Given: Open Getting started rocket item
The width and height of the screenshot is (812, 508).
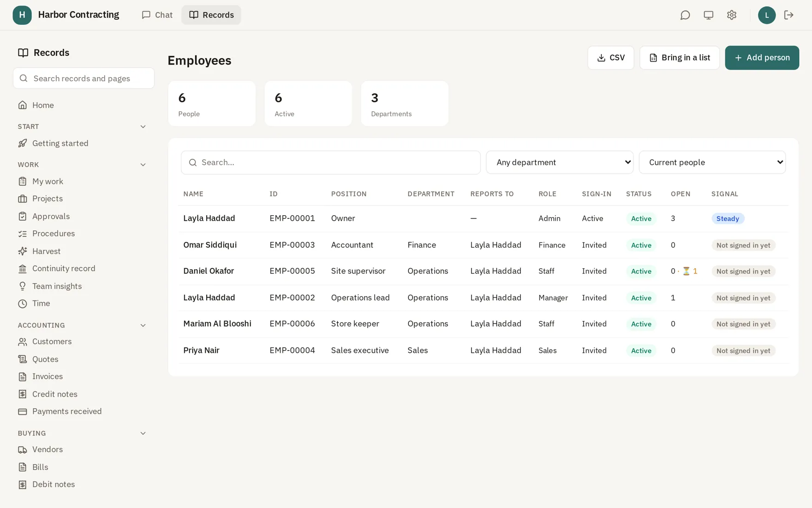Looking at the screenshot, I should pyautogui.click(x=83, y=143).
